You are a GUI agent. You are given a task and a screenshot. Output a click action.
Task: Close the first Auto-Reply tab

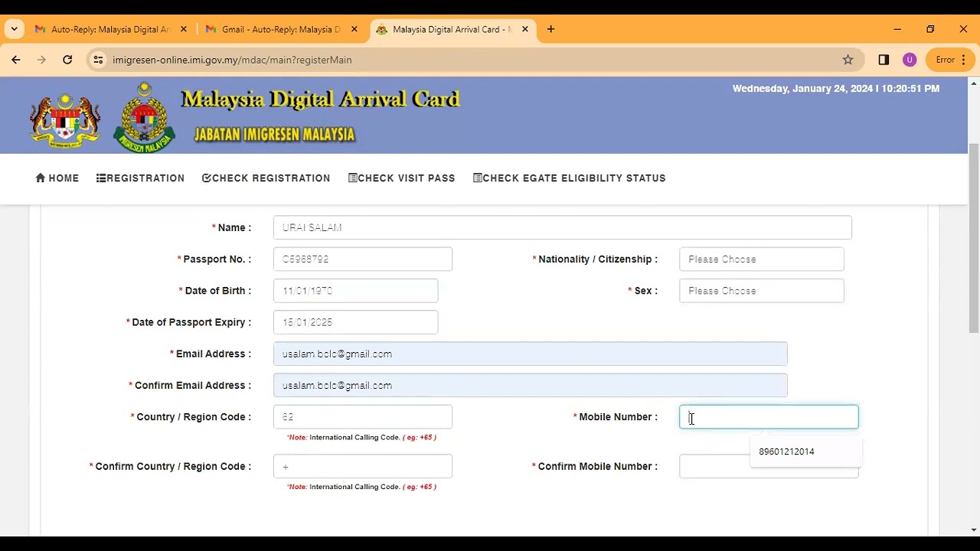pyautogui.click(x=184, y=29)
